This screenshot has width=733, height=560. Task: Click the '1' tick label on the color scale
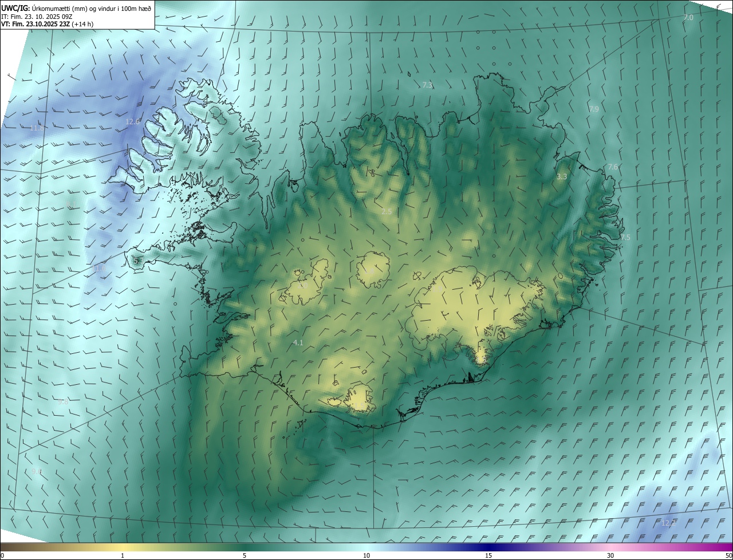tap(123, 555)
